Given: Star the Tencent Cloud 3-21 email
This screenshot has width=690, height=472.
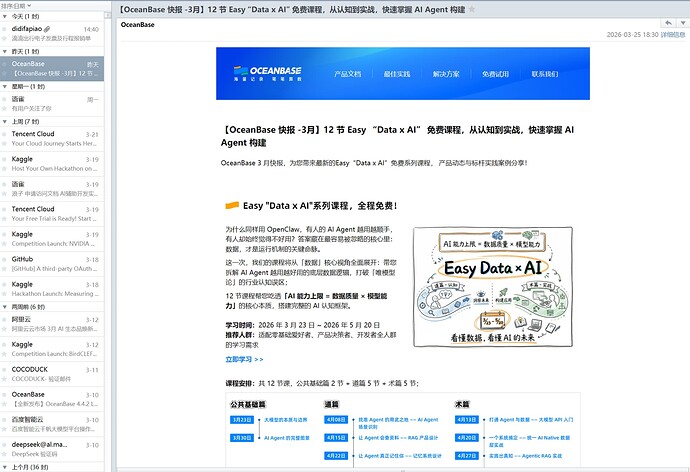Looking at the screenshot, I should (4, 143).
